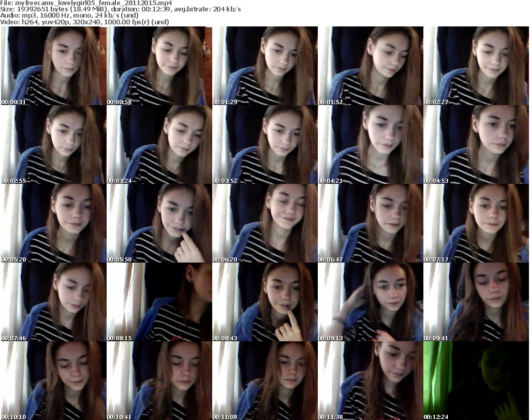Pick the 00:07:46 thumbnail

54,302
